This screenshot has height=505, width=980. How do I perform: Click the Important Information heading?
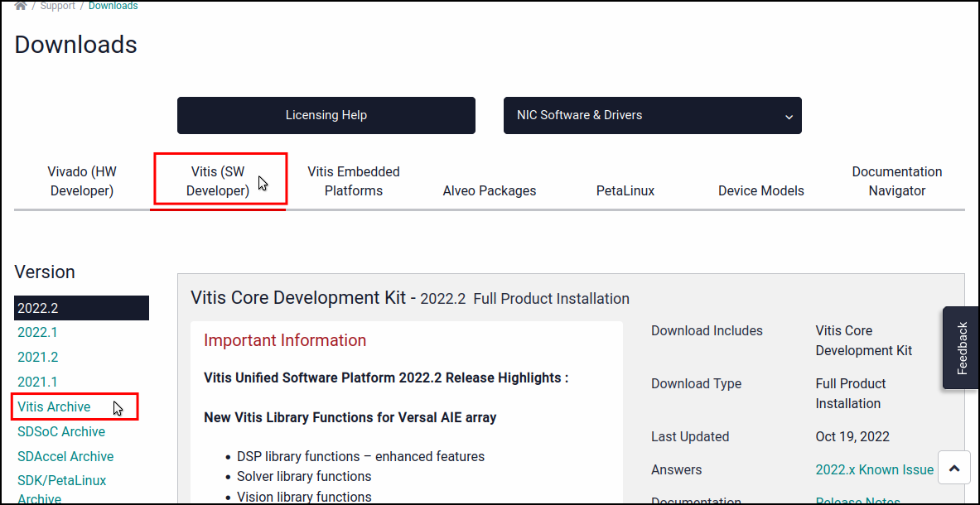pyautogui.click(x=285, y=340)
